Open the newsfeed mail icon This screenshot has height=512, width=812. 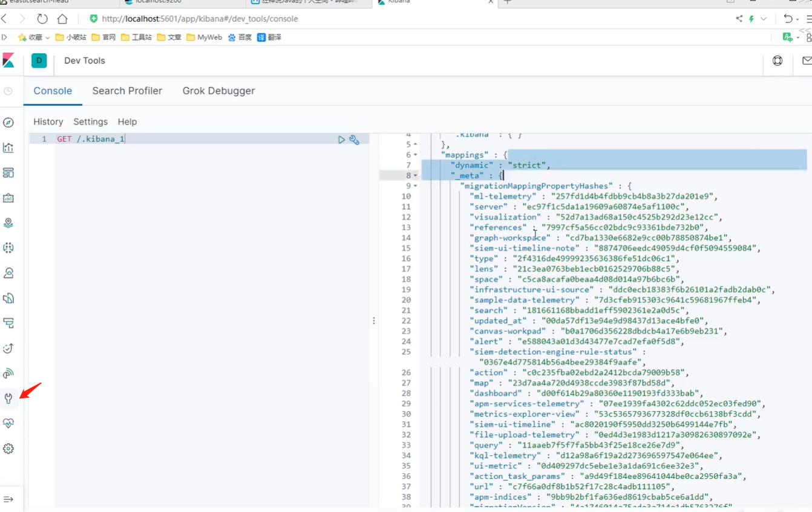807,60
